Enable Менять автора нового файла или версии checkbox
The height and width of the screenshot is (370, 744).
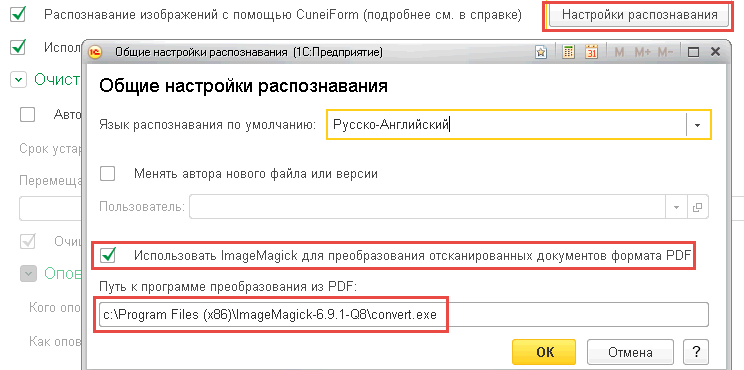pyautogui.click(x=108, y=174)
